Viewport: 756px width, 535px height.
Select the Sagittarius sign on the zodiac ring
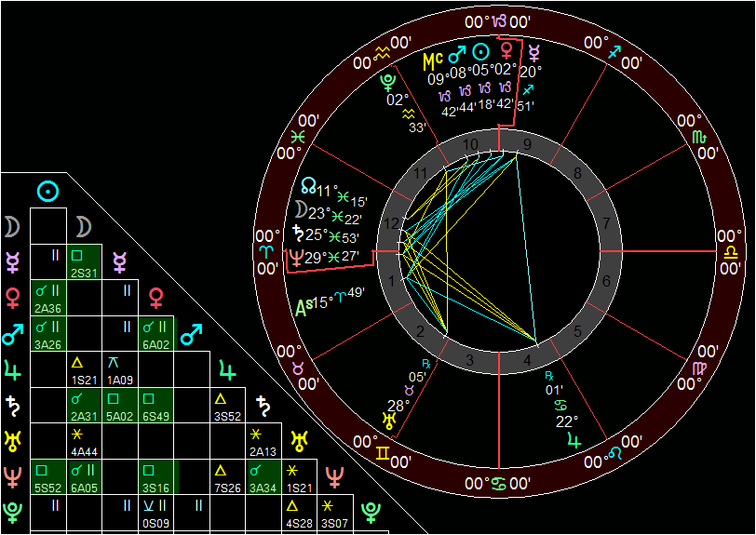[613, 55]
